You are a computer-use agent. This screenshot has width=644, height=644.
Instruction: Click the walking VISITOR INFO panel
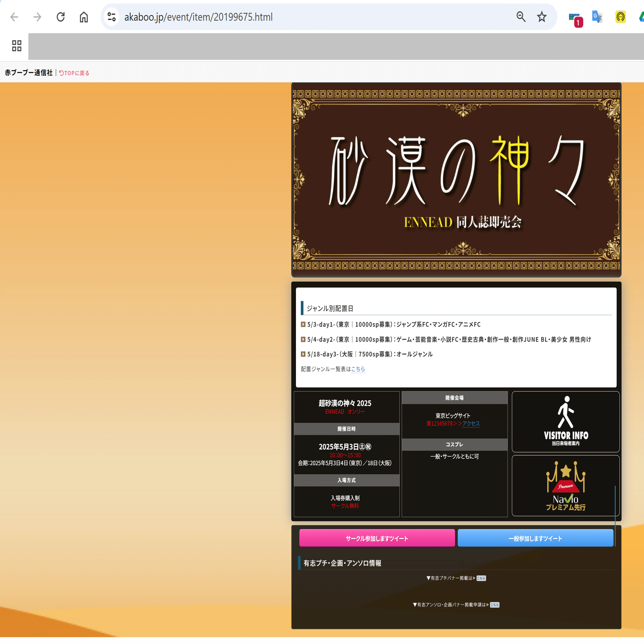(x=566, y=422)
